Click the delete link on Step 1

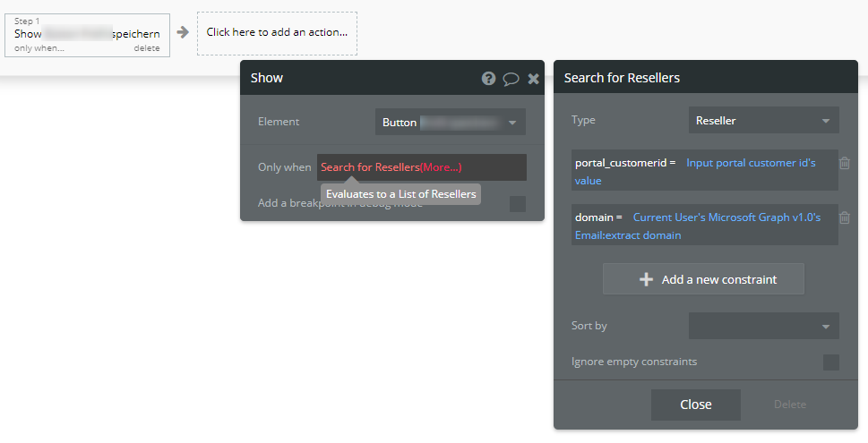coord(147,48)
